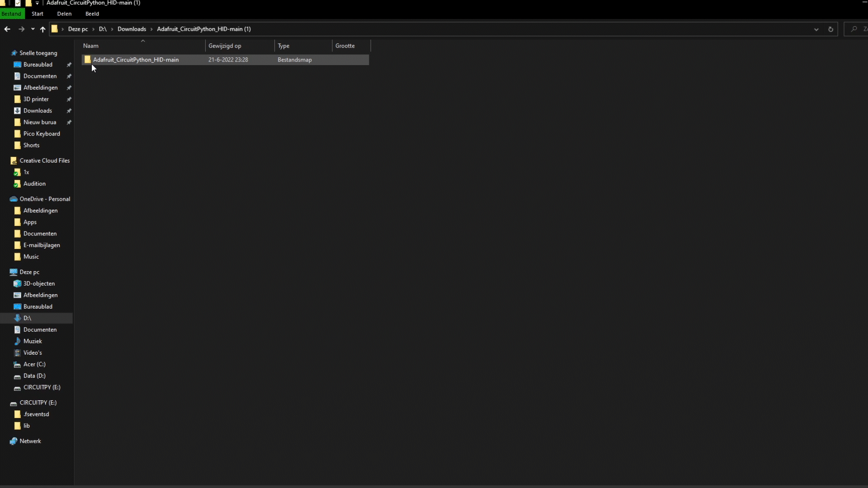Sort files by Gewijzigd op column

225,46
